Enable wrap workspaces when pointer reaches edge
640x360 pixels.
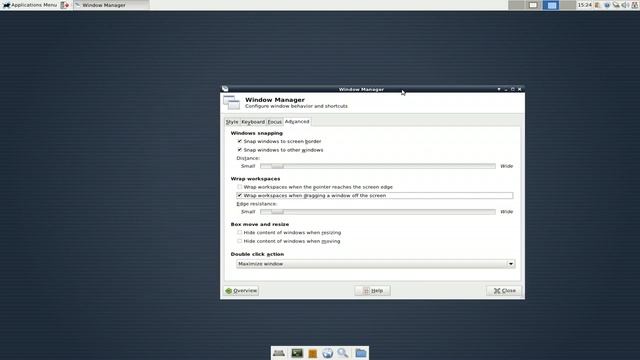click(240, 187)
